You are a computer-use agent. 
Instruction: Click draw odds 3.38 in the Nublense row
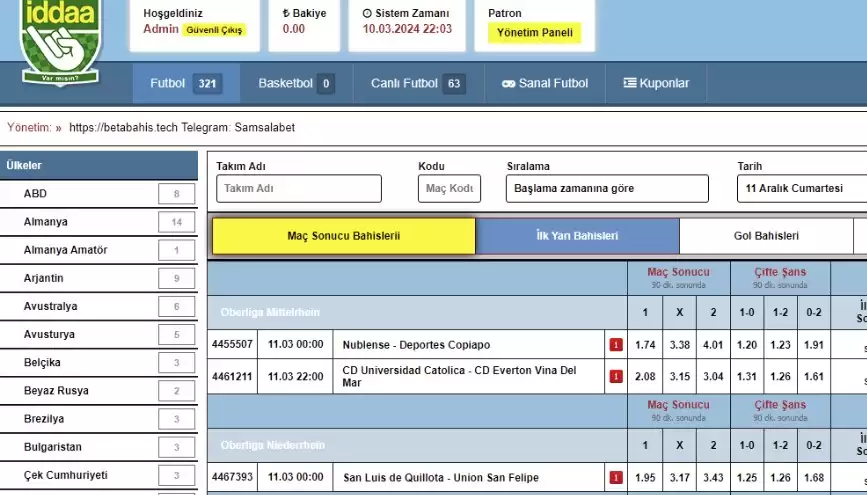pyautogui.click(x=680, y=345)
